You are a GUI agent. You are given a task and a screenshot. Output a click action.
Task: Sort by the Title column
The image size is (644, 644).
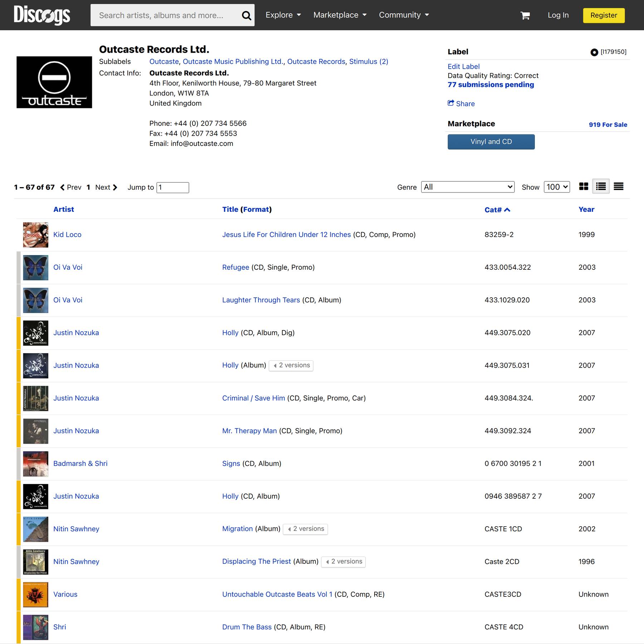(x=230, y=209)
